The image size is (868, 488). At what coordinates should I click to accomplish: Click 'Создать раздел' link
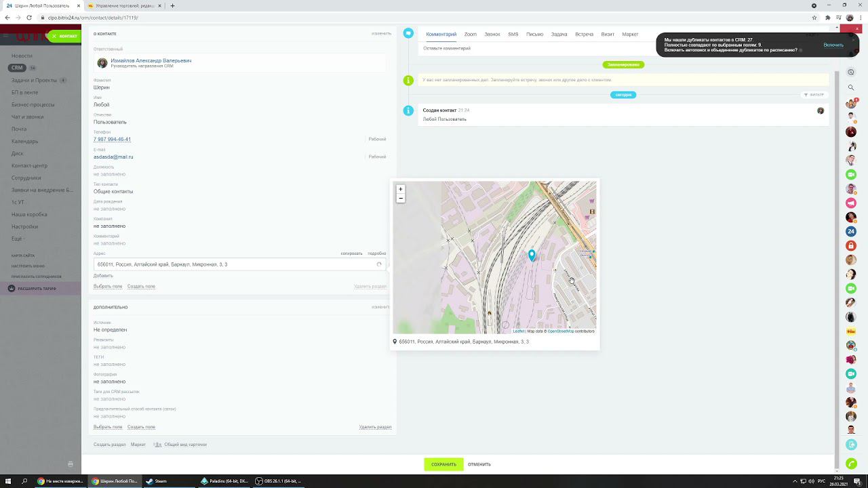tap(110, 445)
